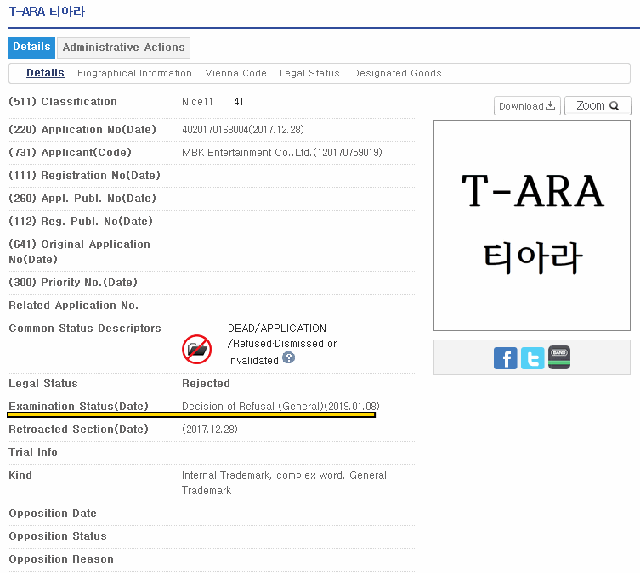The height and width of the screenshot is (573, 640).
Task: Jump to Vienna Code section
Action: point(236,73)
